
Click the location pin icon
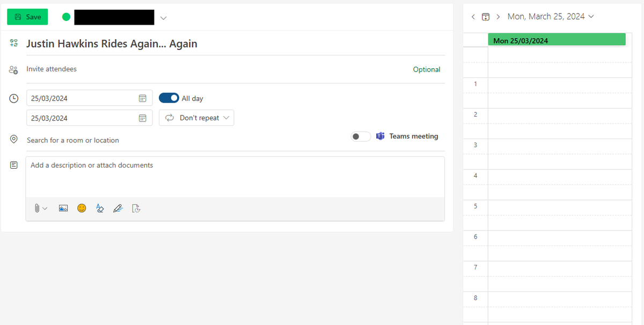tap(14, 140)
